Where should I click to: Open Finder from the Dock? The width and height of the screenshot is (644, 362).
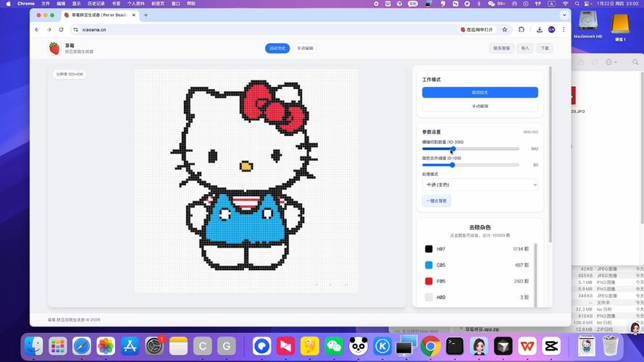coord(33,346)
